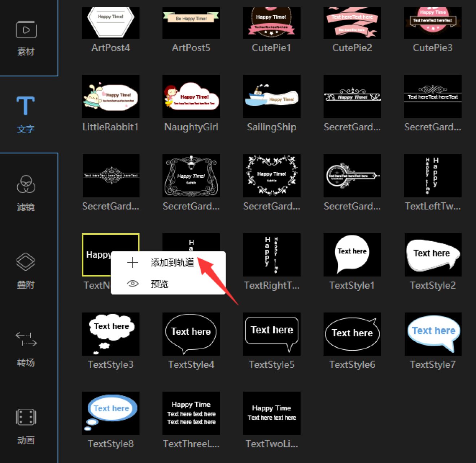Image resolution: width=476 pixels, height=463 pixels.
Task: Select the NaughtyGirl text template thumbnail
Action: 191,96
